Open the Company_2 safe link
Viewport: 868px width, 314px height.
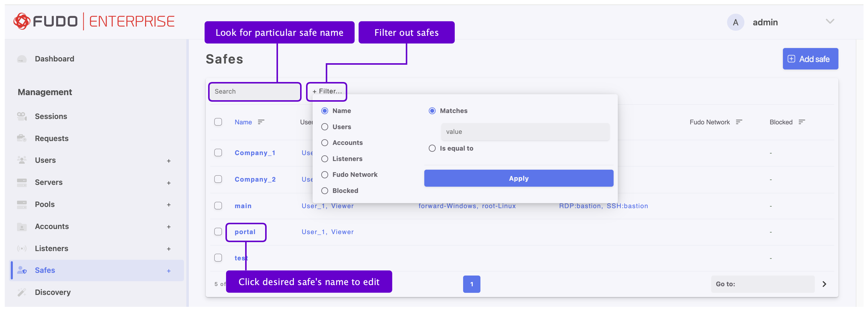click(x=255, y=180)
